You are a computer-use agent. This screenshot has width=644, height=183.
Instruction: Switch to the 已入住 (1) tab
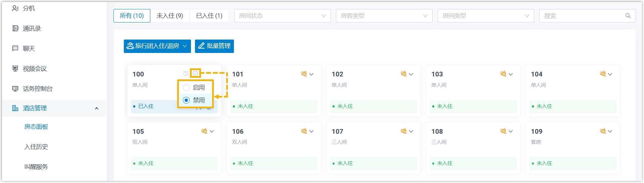pyautogui.click(x=209, y=16)
